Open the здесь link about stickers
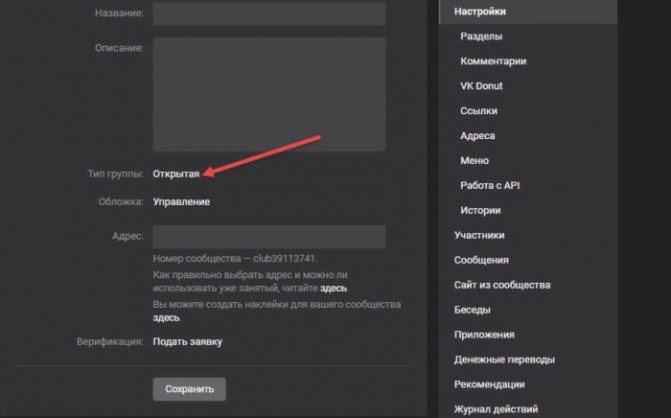 point(166,318)
